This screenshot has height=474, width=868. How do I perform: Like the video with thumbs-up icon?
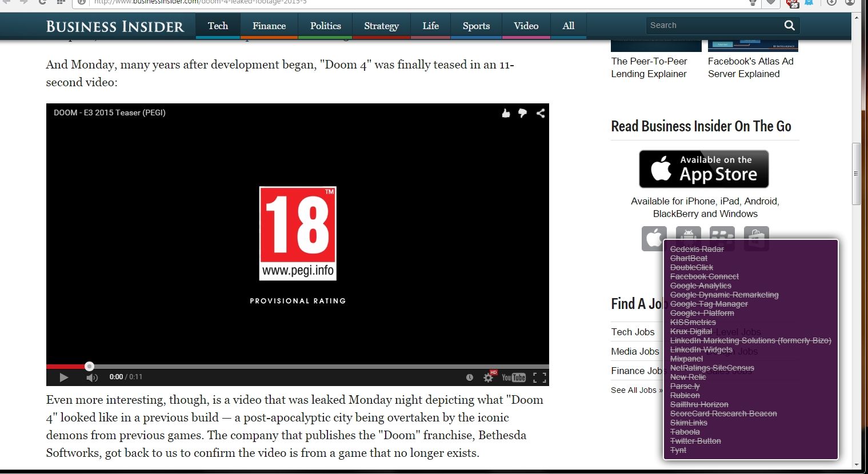pyautogui.click(x=506, y=113)
